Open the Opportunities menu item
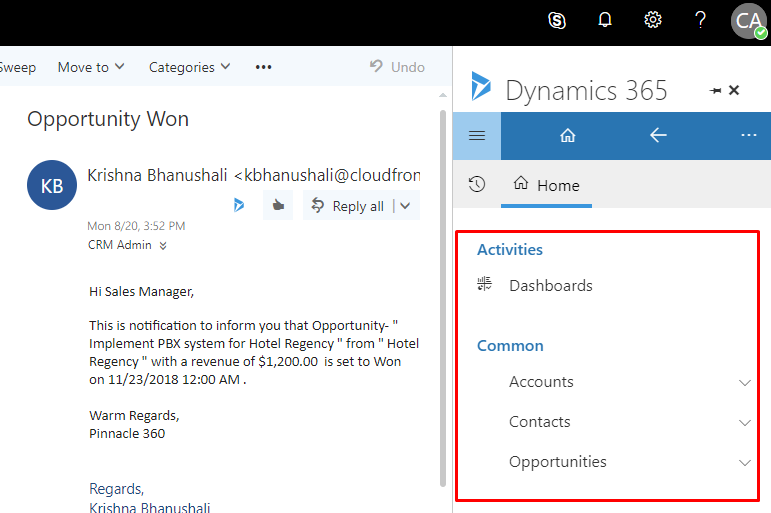 coord(558,462)
